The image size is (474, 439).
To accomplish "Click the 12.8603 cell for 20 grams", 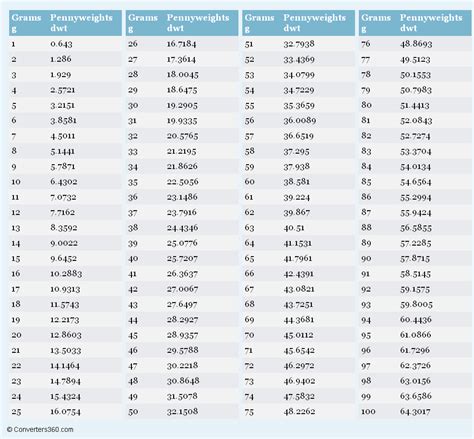I will point(66,335).
